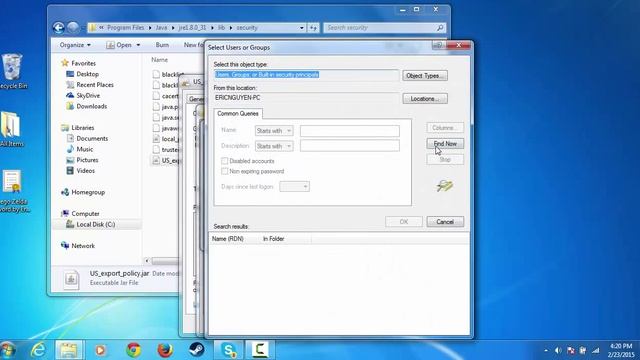Open the Organize menu dropdown
This screenshot has width=640, height=360.
(x=75, y=45)
